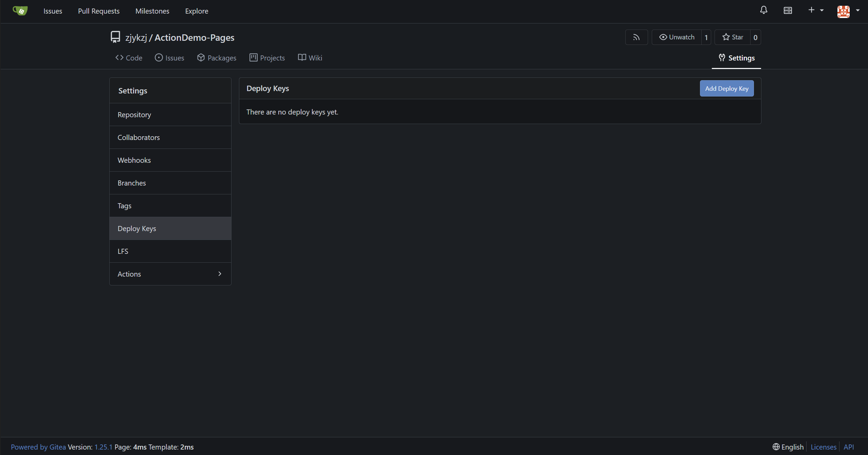Click the RSS feed icon button
This screenshot has height=455, width=868.
[x=636, y=37]
